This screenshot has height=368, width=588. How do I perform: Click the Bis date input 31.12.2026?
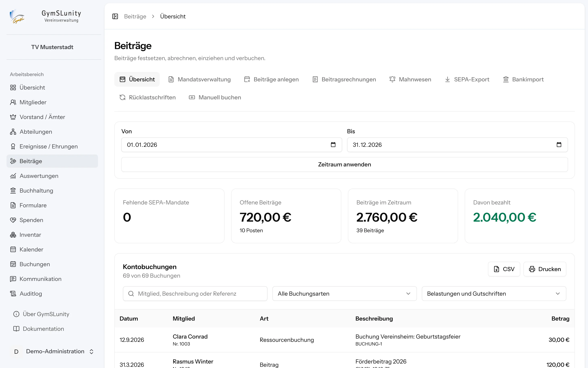pos(457,145)
